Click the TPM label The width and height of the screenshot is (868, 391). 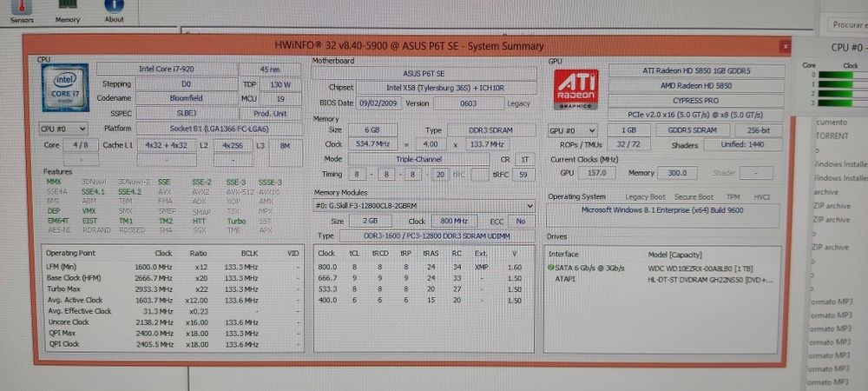733,197
